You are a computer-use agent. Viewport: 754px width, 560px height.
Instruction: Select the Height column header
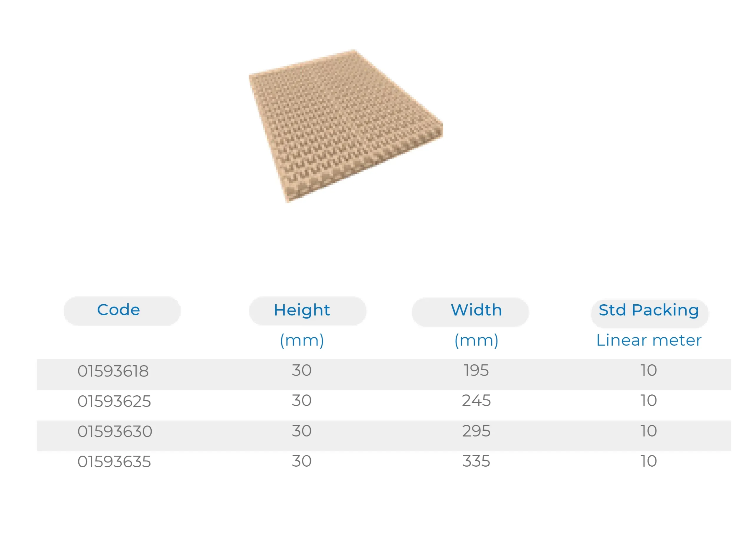[302, 310]
